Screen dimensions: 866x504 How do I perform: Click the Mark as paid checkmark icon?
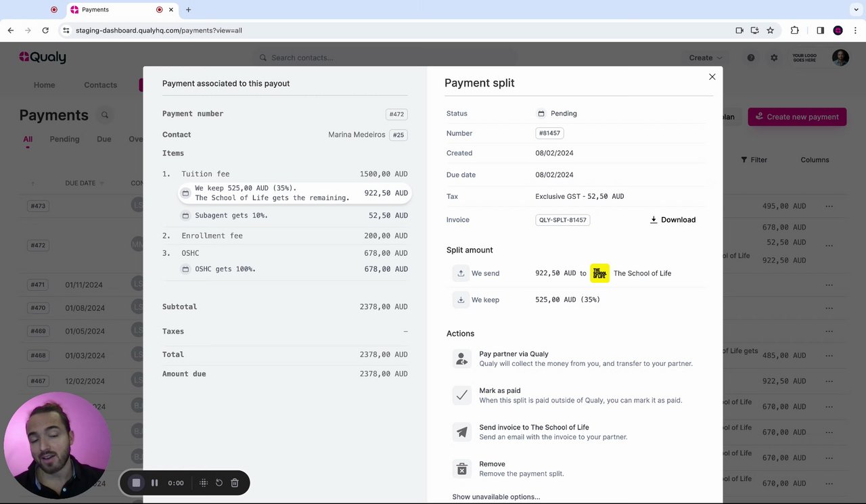point(461,395)
